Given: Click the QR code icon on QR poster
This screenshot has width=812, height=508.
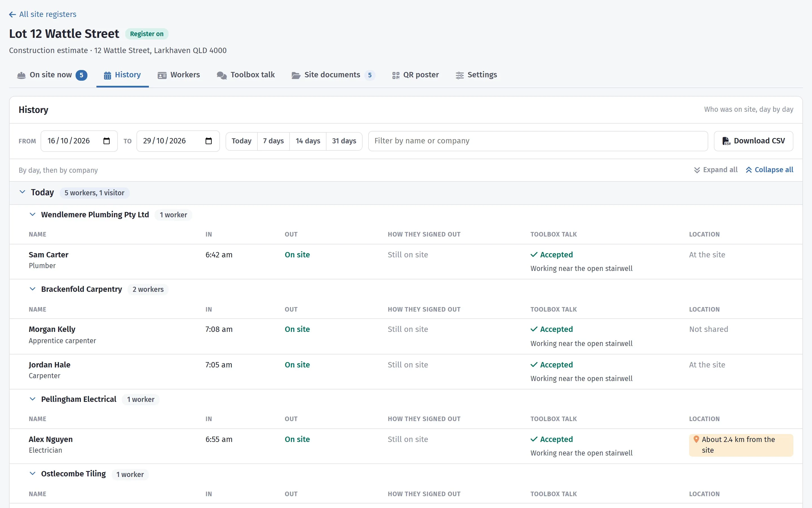Looking at the screenshot, I should point(396,75).
